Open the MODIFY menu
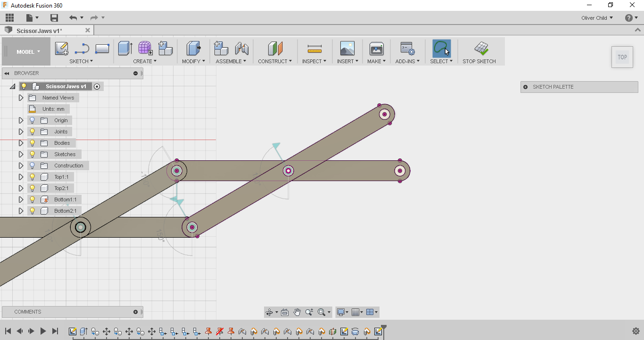This screenshot has width=644, height=340. point(193,61)
